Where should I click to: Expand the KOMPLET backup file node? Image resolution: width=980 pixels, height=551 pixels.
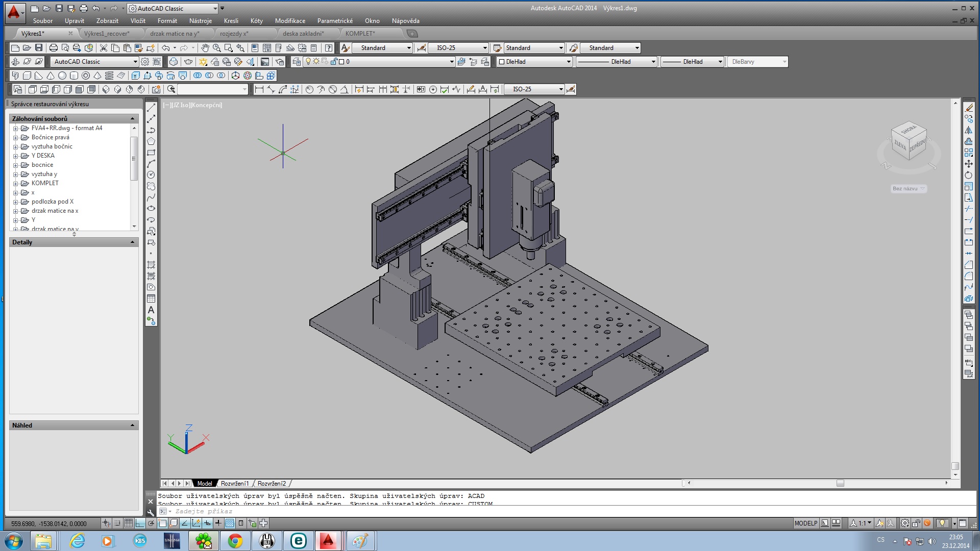click(15, 184)
